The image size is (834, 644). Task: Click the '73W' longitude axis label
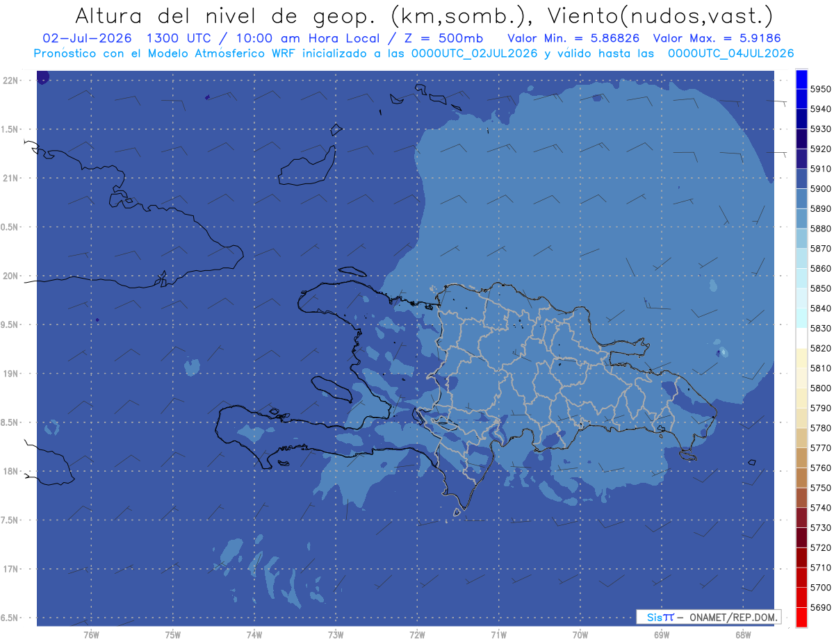pyautogui.click(x=336, y=635)
